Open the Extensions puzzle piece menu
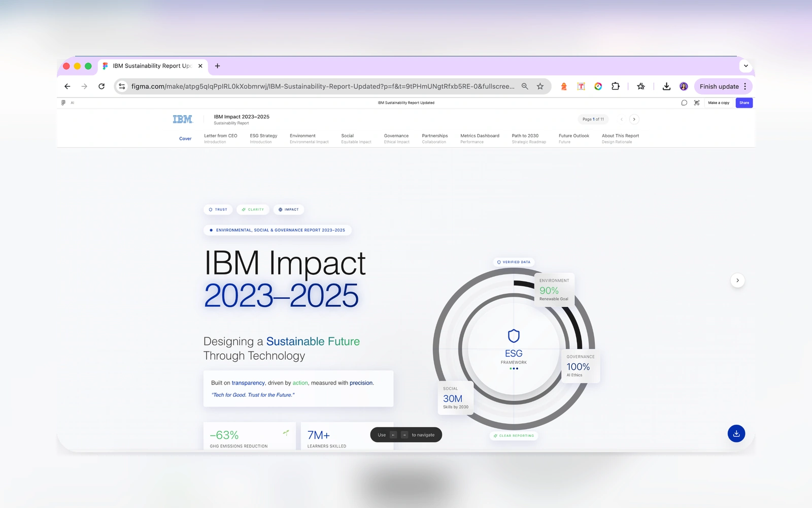 coord(616,86)
